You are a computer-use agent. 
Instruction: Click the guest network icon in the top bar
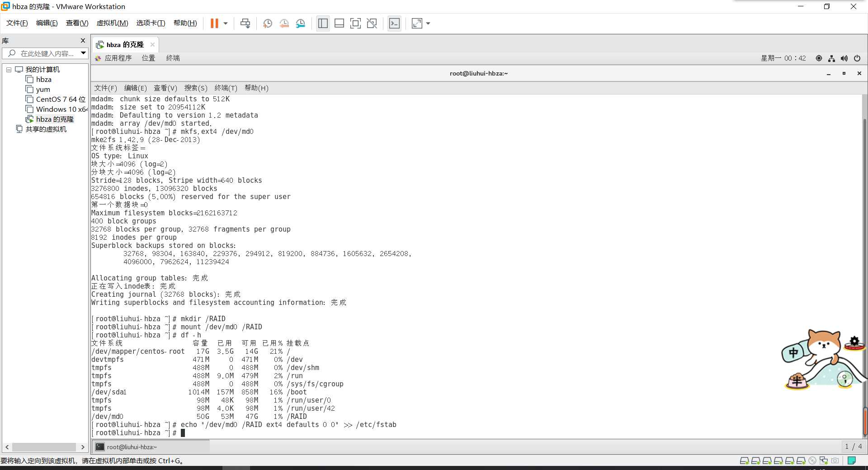(x=831, y=58)
